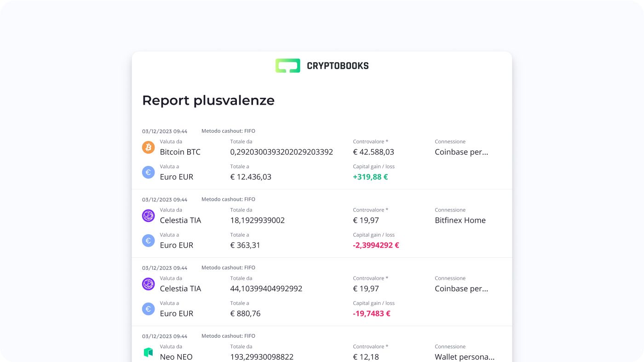Click the € 42.588,03 controvalore value
The width and height of the screenshot is (644, 362).
[374, 152]
